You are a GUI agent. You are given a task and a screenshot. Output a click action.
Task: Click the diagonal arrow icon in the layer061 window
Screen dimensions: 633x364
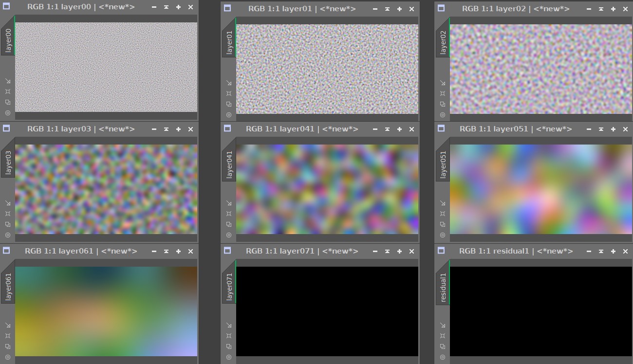pyautogui.click(x=8, y=326)
